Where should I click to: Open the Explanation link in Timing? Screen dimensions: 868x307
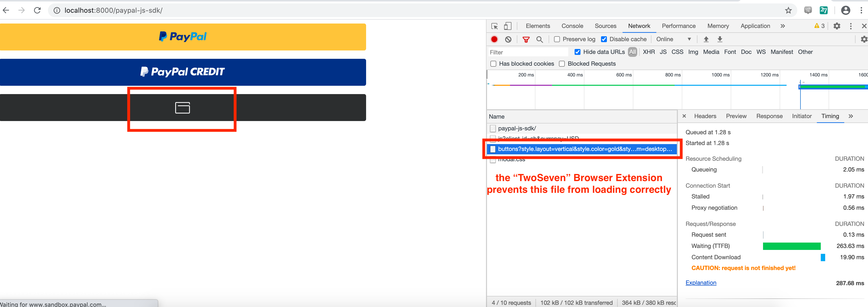pyautogui.click(x=701, y=283)
